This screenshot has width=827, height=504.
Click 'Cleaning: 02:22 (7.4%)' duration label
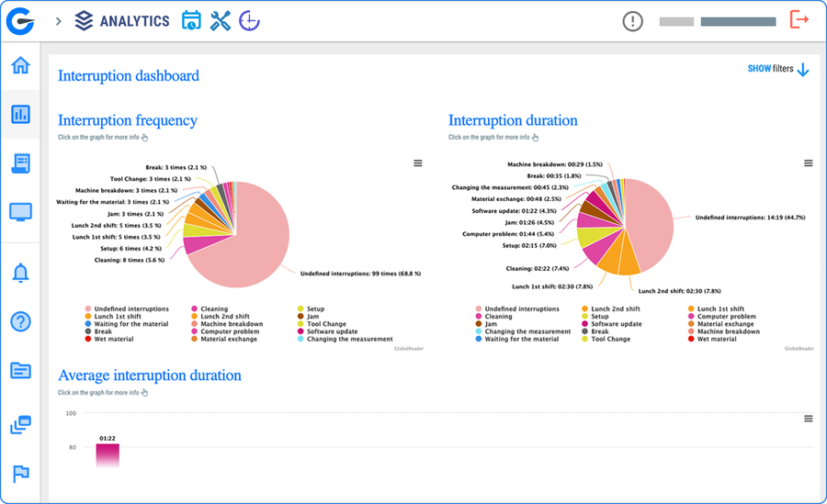click(x=538, y=268)
